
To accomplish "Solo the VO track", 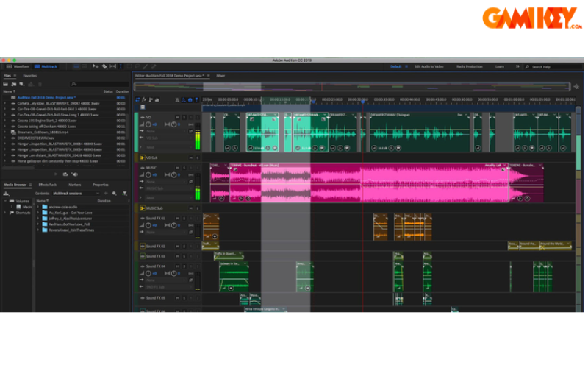I will click(184, 118).
